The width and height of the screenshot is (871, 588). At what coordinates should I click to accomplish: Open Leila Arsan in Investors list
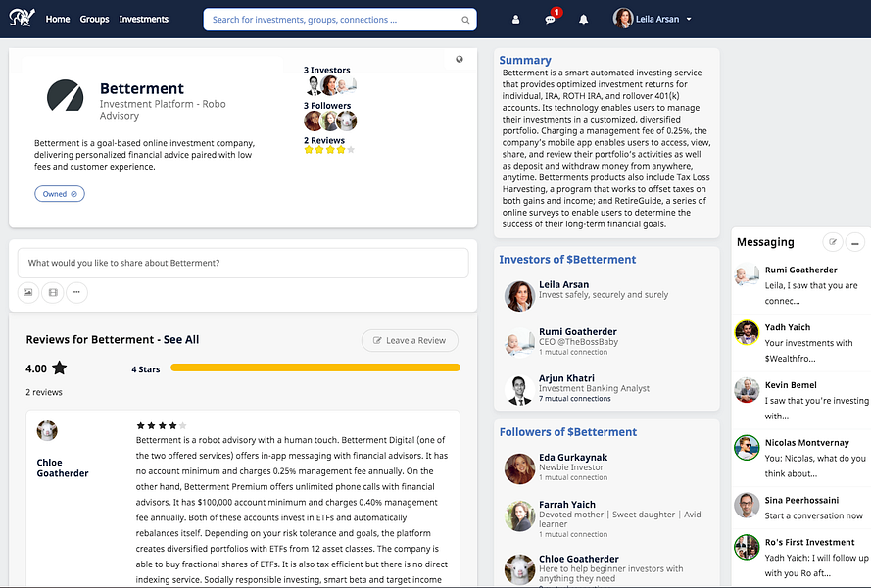tap(563, 284)
